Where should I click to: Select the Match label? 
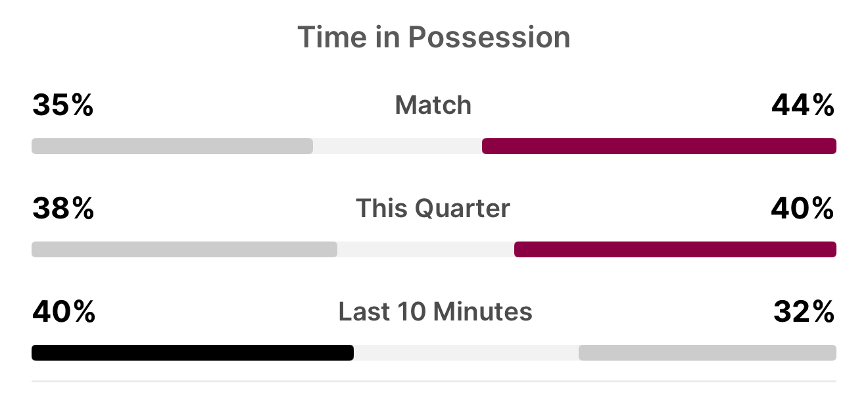click(x=433, y=105)
